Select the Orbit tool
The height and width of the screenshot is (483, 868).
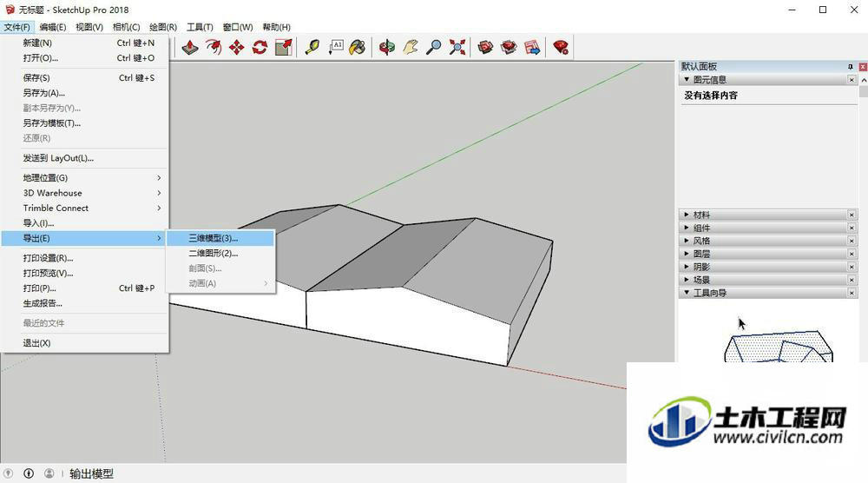[386, 47]
